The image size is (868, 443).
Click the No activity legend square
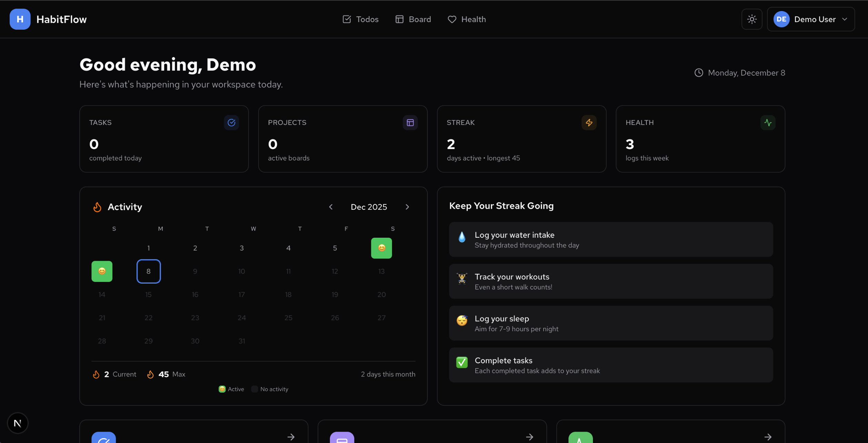(x=254, y=389)
